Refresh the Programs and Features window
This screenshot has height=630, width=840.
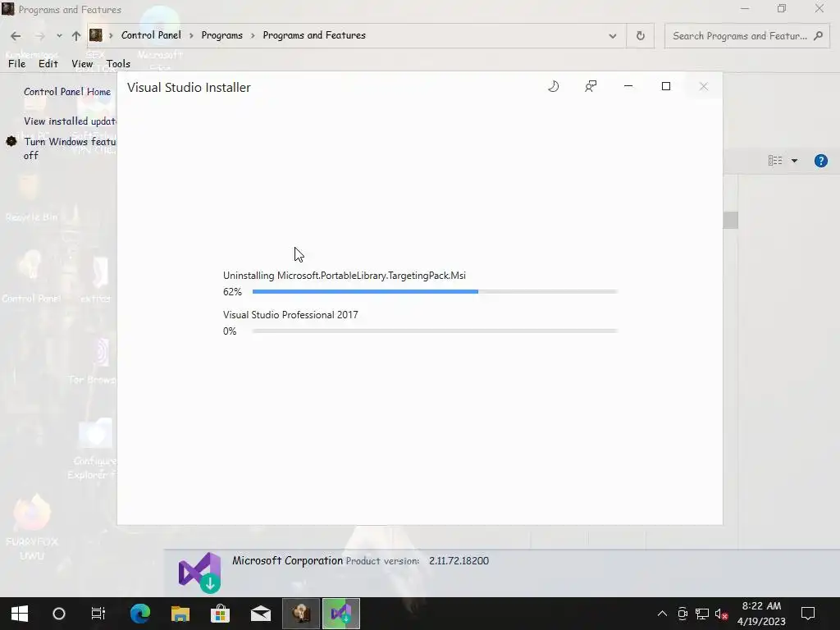(x=640, y=36)
